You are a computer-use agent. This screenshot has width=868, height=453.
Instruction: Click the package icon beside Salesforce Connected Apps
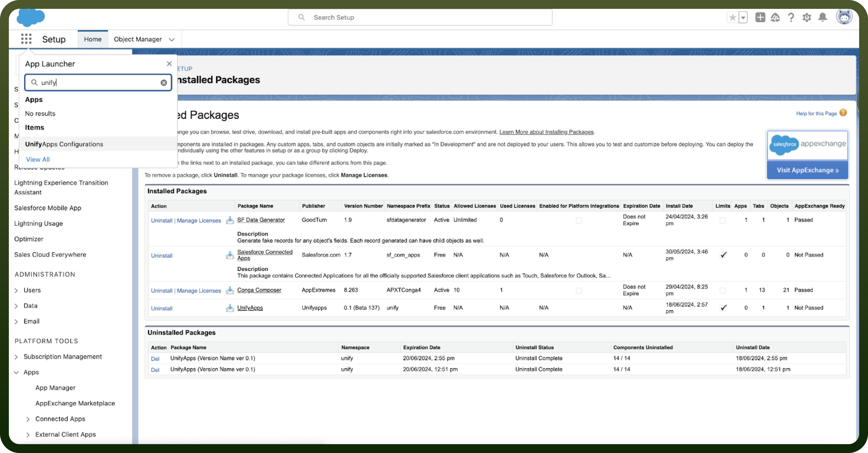[x=230, y=255]
